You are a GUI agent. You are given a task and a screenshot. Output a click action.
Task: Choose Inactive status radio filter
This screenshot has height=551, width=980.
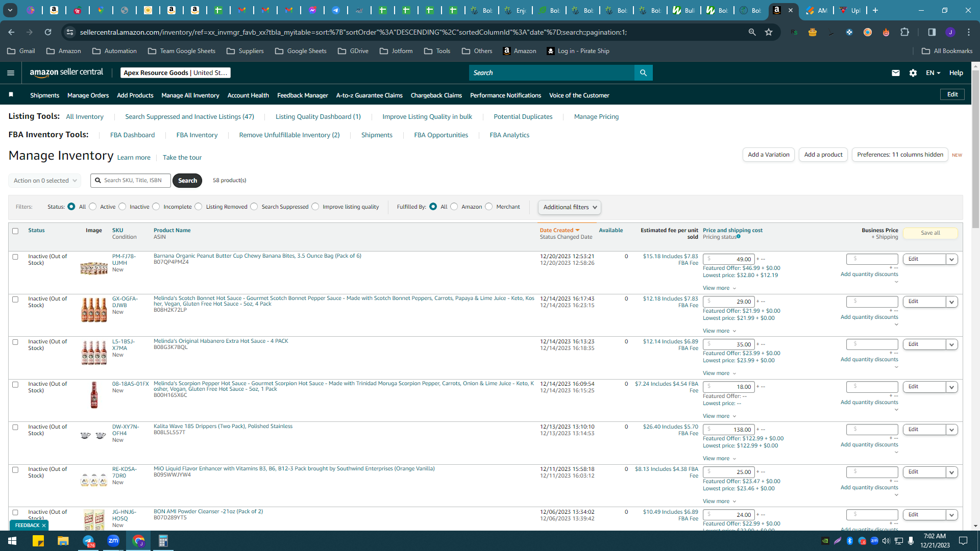122,207
